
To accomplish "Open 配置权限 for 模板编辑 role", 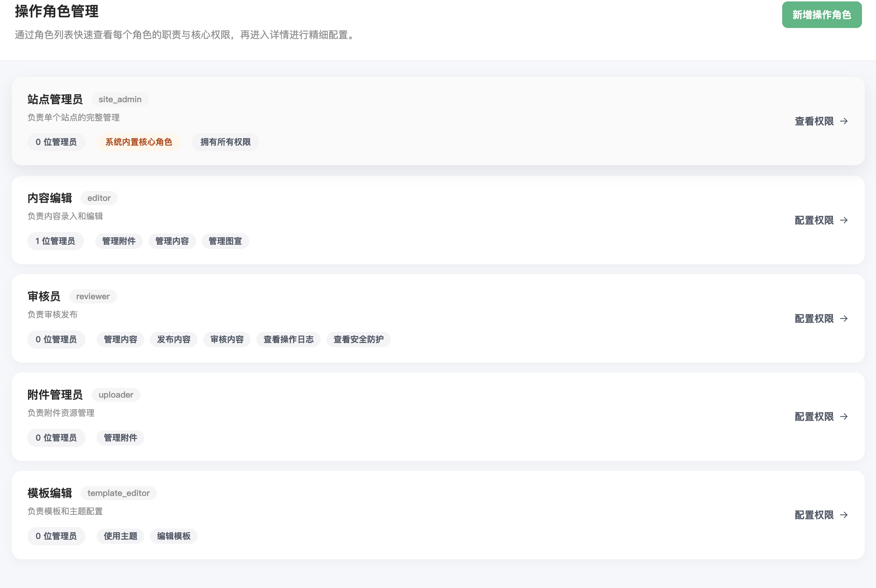I will tap(814, 515).
